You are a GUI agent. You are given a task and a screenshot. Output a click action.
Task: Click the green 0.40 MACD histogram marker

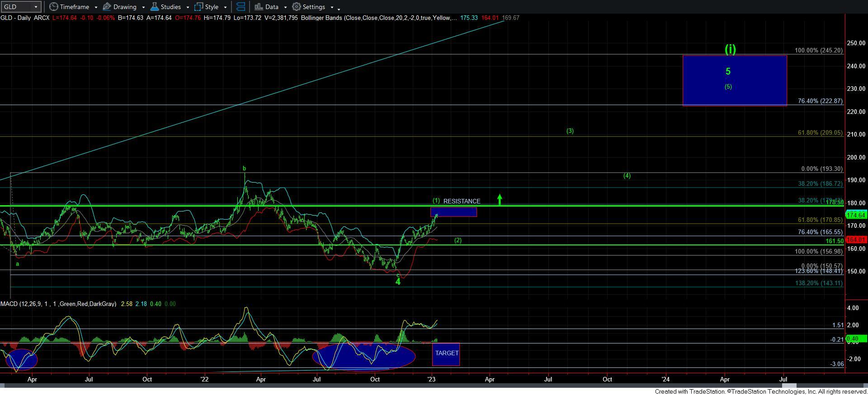tap(856, 339)
